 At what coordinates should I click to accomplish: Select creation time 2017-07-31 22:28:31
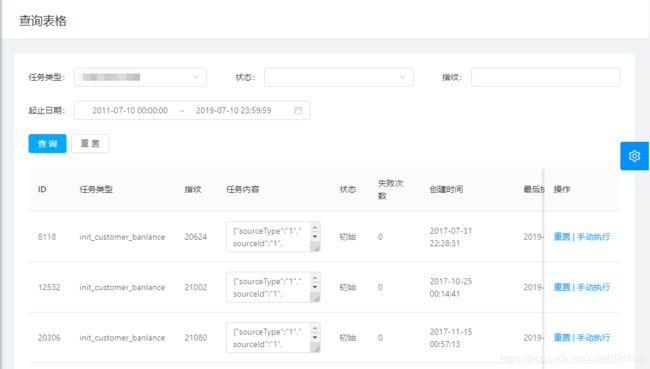click(451, 237)
